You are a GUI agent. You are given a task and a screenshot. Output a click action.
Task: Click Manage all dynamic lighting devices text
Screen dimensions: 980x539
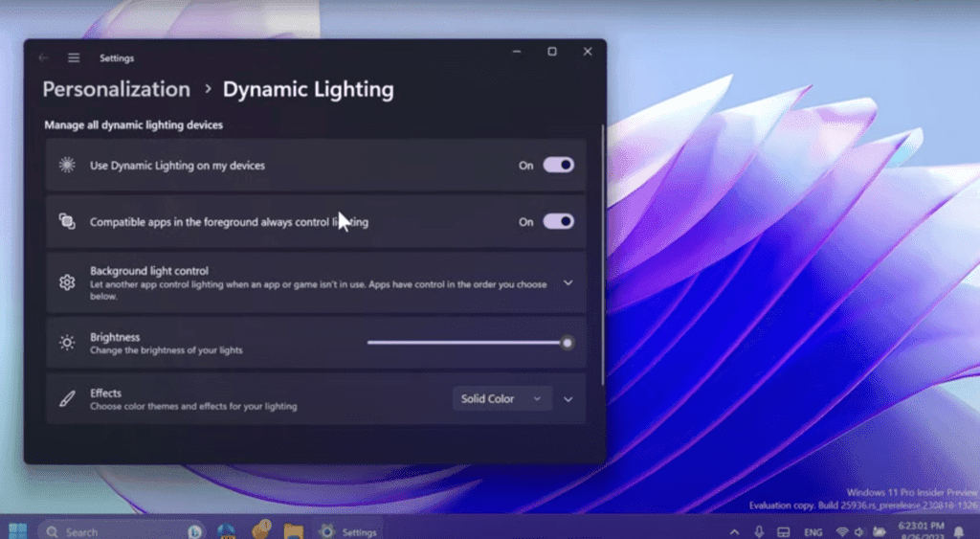133,125
